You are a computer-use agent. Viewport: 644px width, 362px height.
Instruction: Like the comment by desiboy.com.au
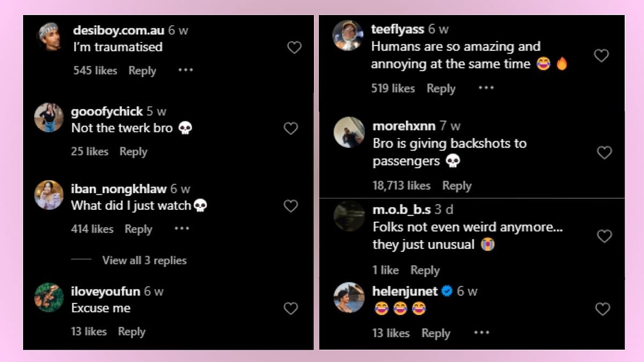294,48
